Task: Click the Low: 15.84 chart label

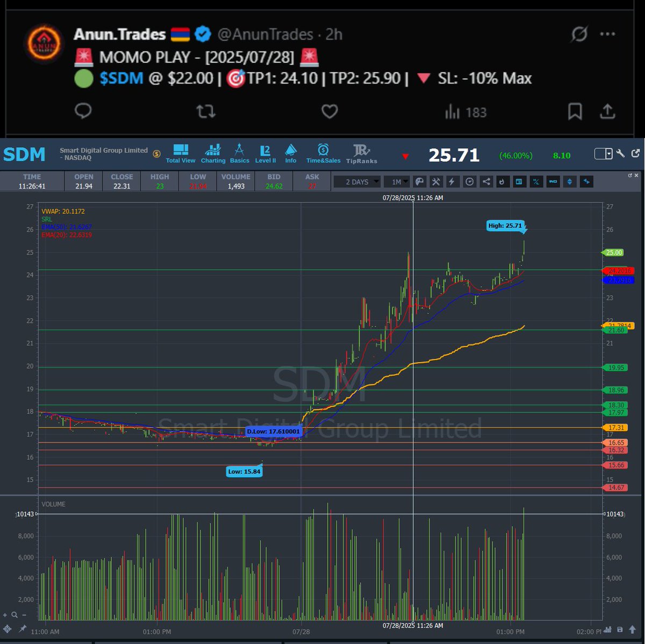Action: [x=244, y=472]
